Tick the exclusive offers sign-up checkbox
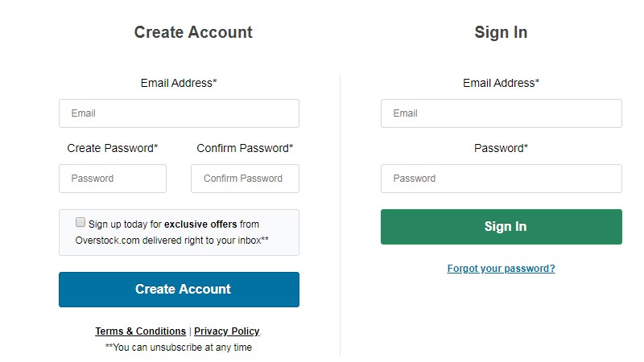 click(x=80, y=223)
